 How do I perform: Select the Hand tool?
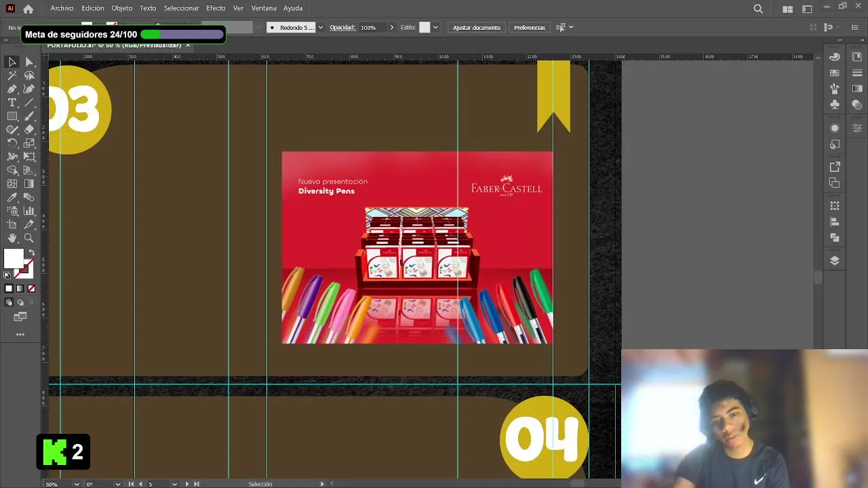point(12,238)
